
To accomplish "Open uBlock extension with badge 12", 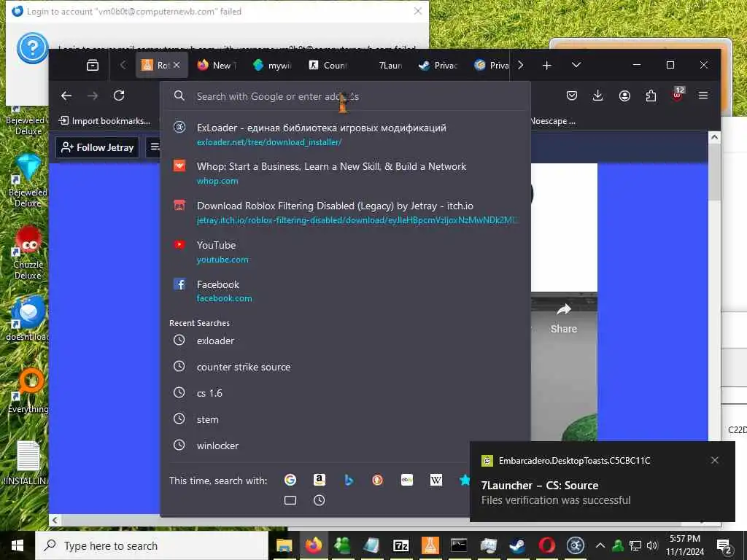I will pyautogui.click(x=678, y=94).
